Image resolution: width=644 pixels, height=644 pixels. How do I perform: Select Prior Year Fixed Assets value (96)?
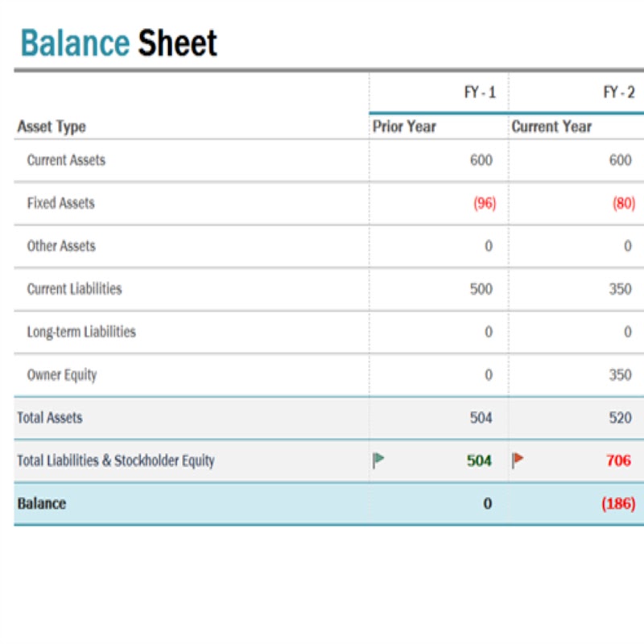point(485,204)
